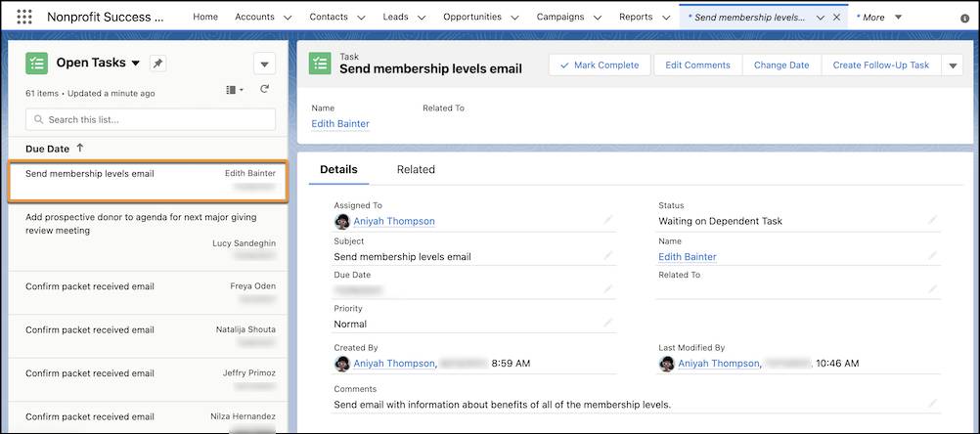The height and width of the screenshot is (434, 980).
Task: Pin the Open Tasks list view
Action: pyautogui.click(x=158, y=64)
